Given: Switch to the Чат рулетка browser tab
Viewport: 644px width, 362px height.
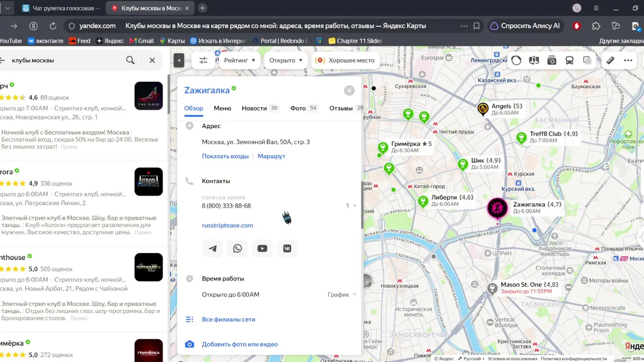Looking at the screenshot, I should [x=60, y=8].
